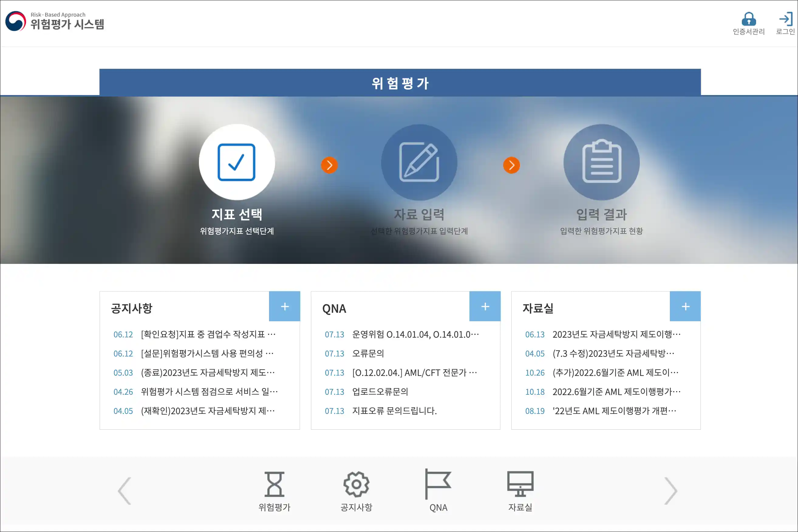Viewport: 798px width, 532px height.
Task: Click the 선택한 위험평가지표 입력단계 caption
Action: click(x=419, y=231)
